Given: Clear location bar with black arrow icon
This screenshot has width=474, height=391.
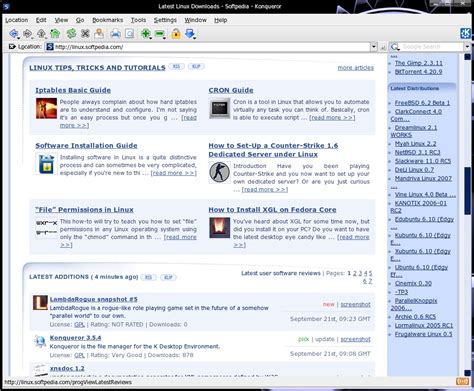Looking at the screenshot, I should (12, 47).
